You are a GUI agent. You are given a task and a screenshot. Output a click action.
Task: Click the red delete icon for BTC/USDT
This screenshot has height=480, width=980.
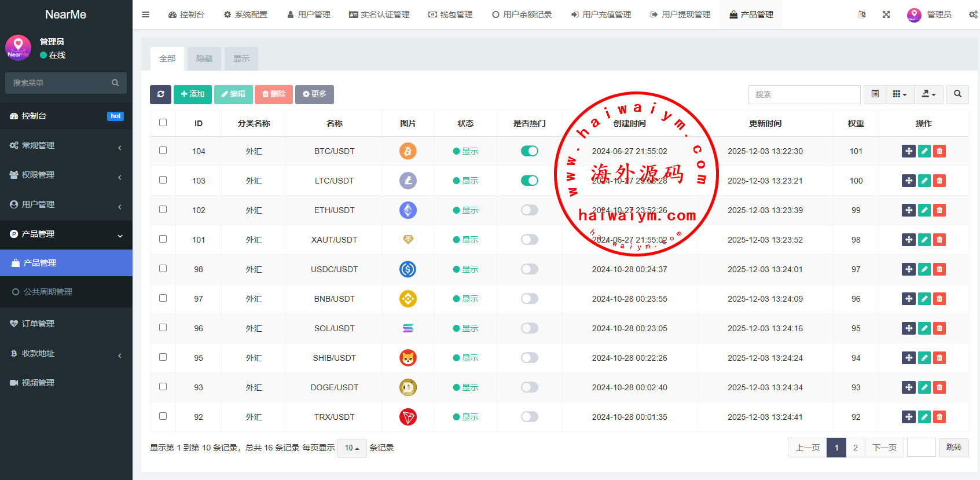(x=939, y=151)
